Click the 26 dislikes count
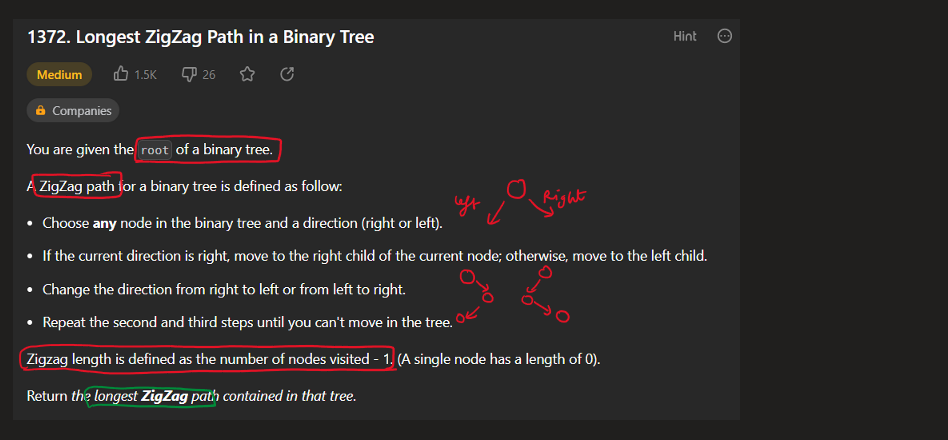The width and height of the screenshot is (948, 440). (208, 74)
